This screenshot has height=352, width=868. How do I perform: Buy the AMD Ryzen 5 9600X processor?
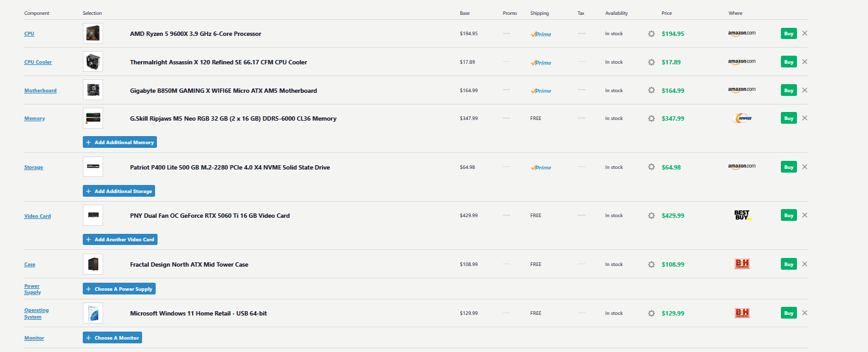[x=788, y=33]
